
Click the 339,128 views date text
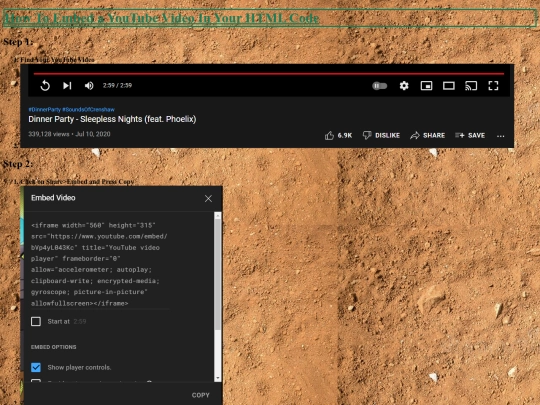(69, 134)
